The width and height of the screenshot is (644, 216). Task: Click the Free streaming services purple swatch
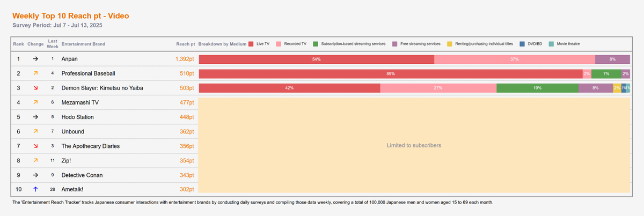[395, 44]
